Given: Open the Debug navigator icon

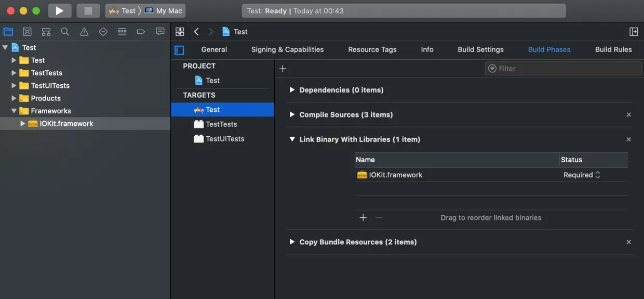Looking at the screenshot, I should (x=122, y=32).
